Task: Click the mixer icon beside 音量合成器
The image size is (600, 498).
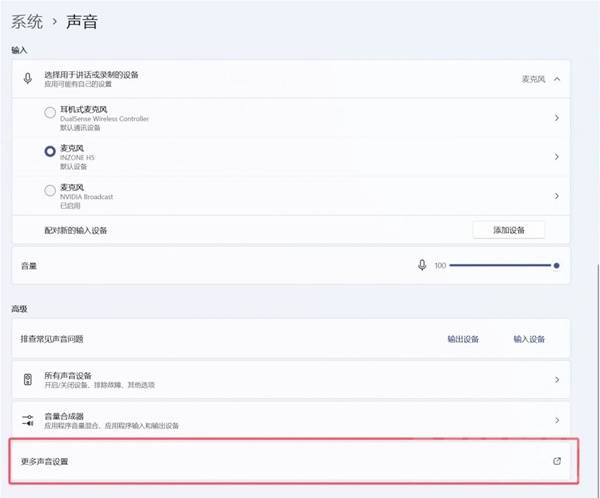Action: click(27, 420)
